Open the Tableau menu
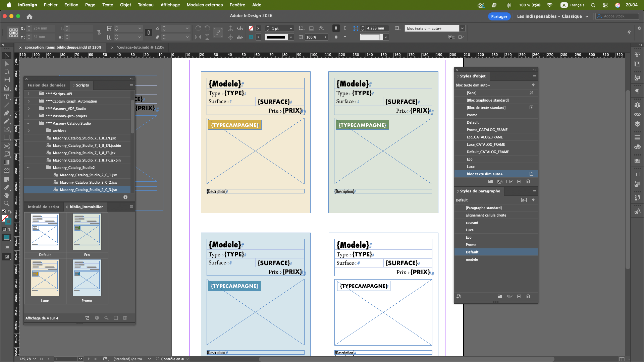This screenshot has width=644, height=362. (x=145, y=5)
